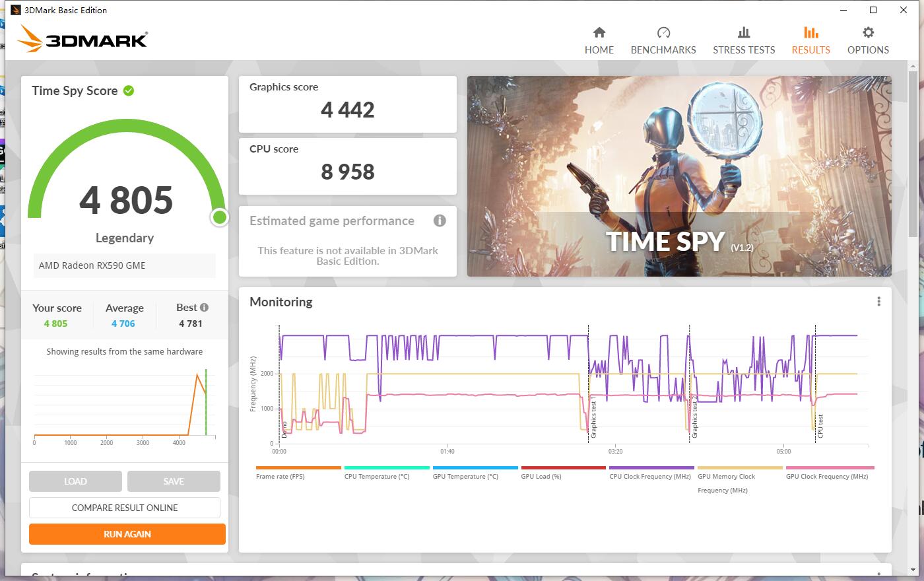This screenshot has height=581, width=924.
Task: Click the Graphics score value 4 442
Action: point(348,110)
